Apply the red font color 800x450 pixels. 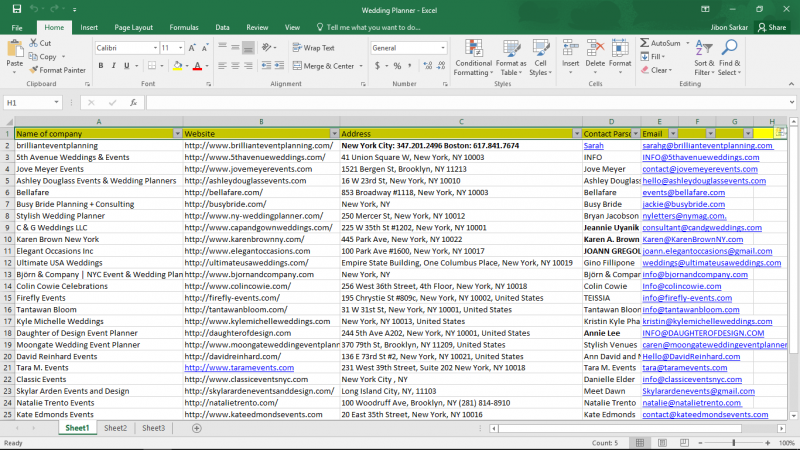197,66
